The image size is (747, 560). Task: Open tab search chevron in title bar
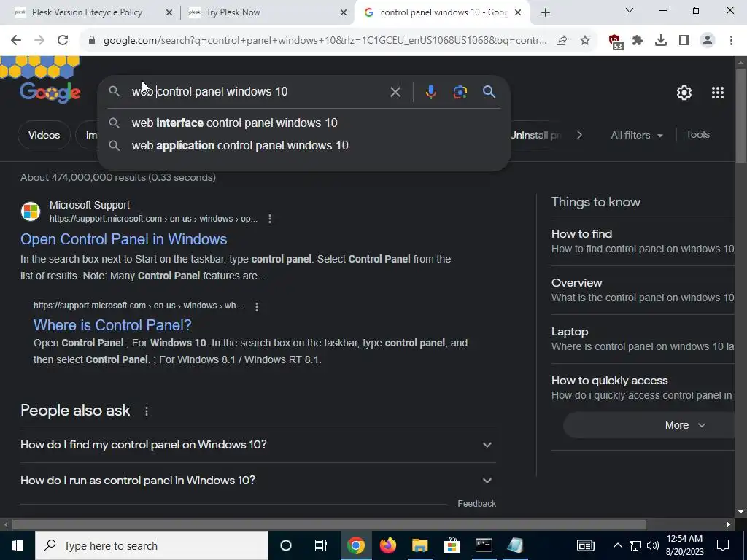click(x=630, y=10)
